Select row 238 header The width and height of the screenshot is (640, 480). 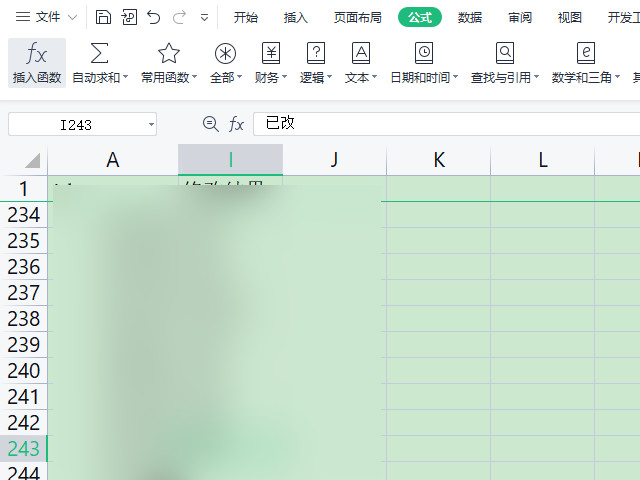24,319
